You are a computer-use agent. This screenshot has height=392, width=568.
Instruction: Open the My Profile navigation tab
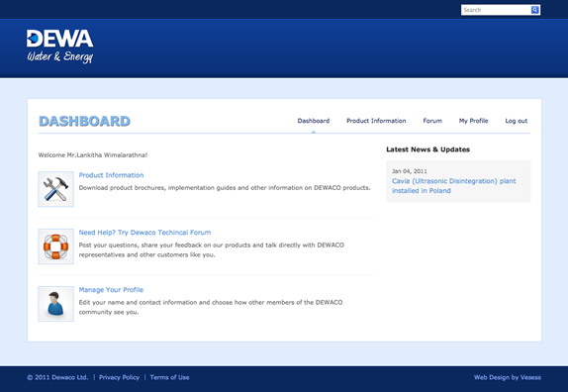click(x=473, y=121)
